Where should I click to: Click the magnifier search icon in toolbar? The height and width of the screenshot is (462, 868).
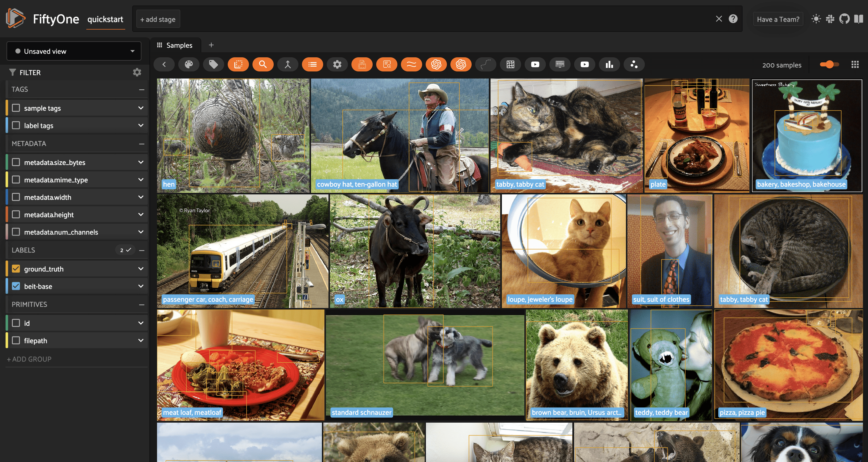263,64
